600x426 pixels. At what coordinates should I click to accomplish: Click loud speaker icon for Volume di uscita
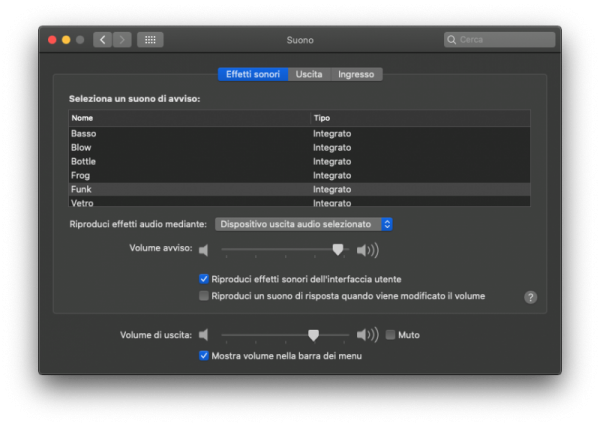(x=367, y=335)
